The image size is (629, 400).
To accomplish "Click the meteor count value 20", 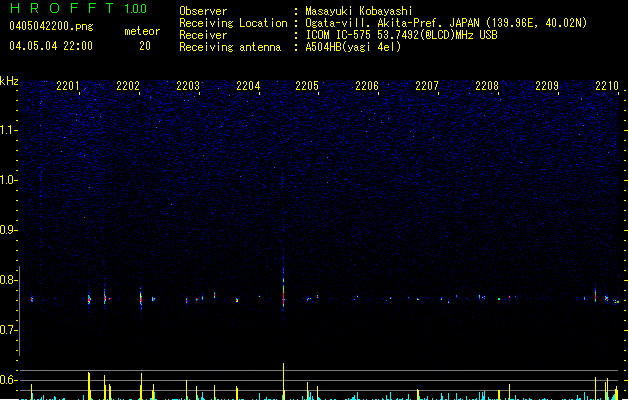I will [145, 46].
